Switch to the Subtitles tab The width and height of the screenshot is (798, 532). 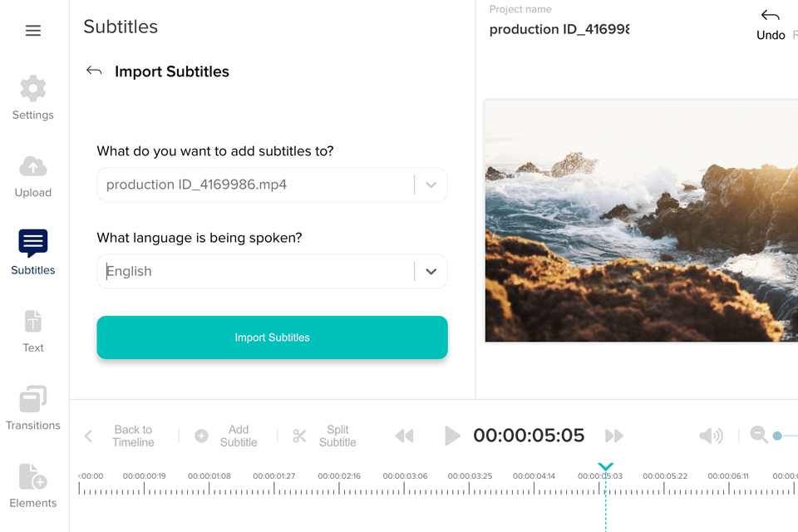click(x=33, y=253)
